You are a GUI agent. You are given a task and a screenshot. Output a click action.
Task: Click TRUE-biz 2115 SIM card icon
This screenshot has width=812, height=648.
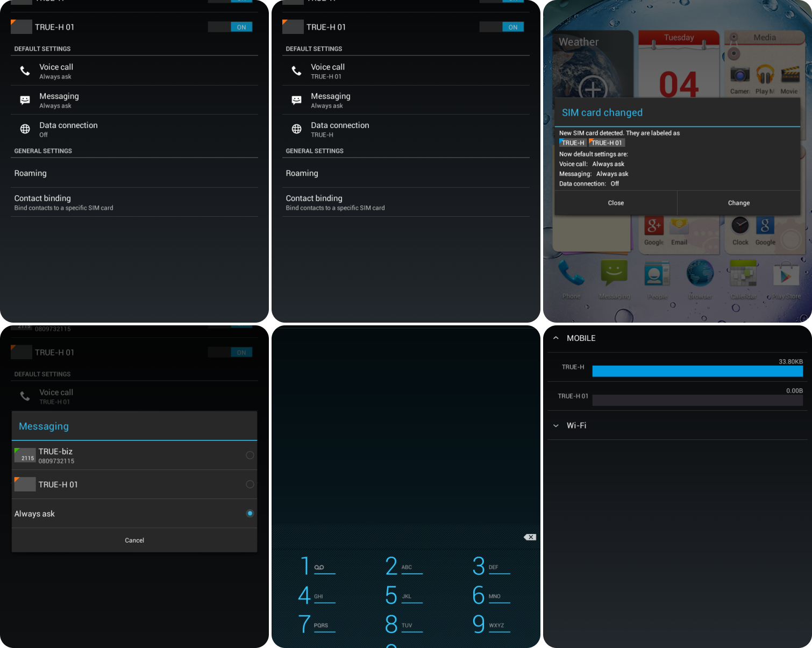point(25,455)
